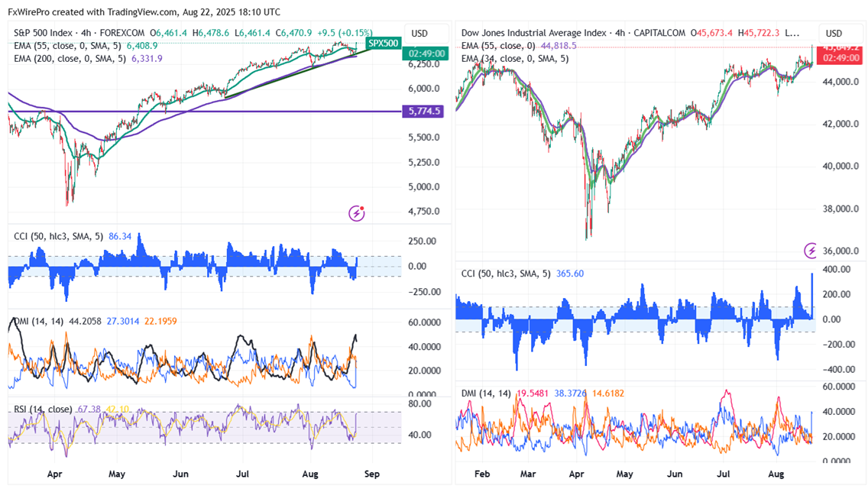Click the EMA 55 legend showing 44,818.5

coord(519,45)
